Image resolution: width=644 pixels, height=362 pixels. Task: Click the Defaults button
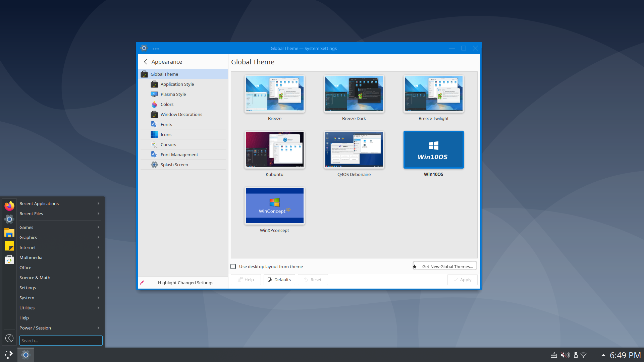tap(279, 280)
